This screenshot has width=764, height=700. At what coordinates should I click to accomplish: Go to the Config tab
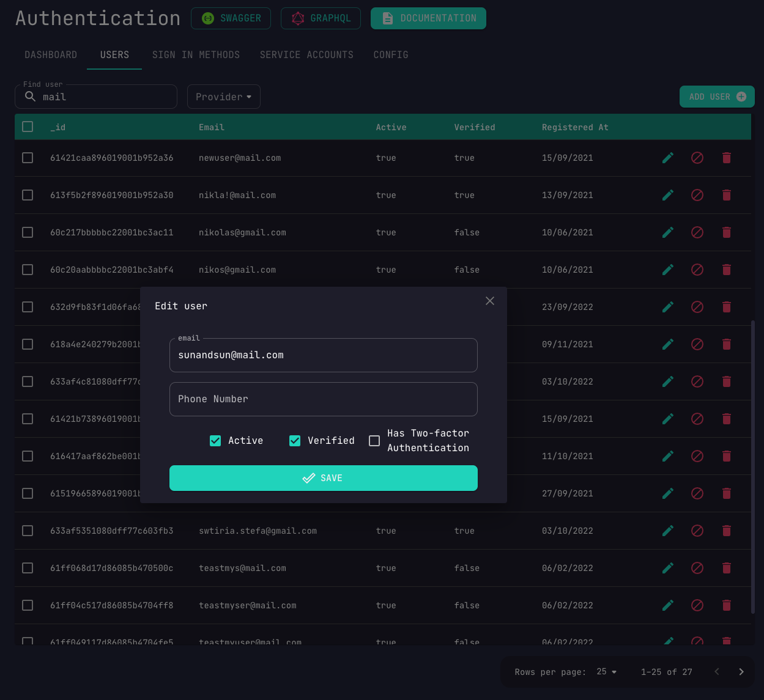point(391,54)
